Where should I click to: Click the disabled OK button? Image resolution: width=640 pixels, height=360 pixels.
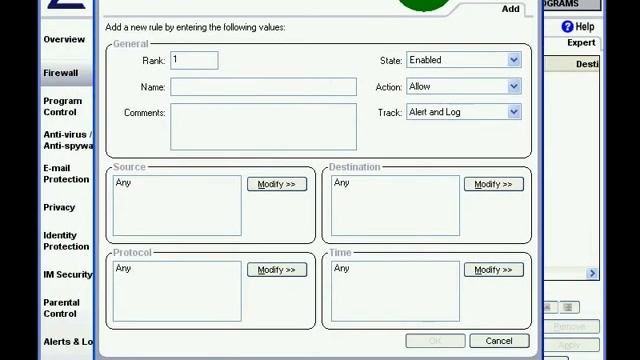435,341
